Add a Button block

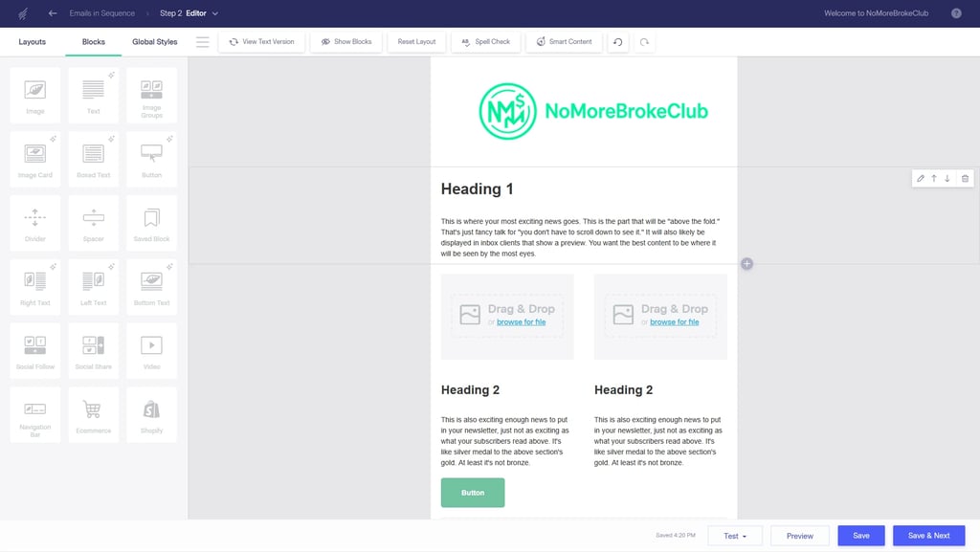click(151, 159)
